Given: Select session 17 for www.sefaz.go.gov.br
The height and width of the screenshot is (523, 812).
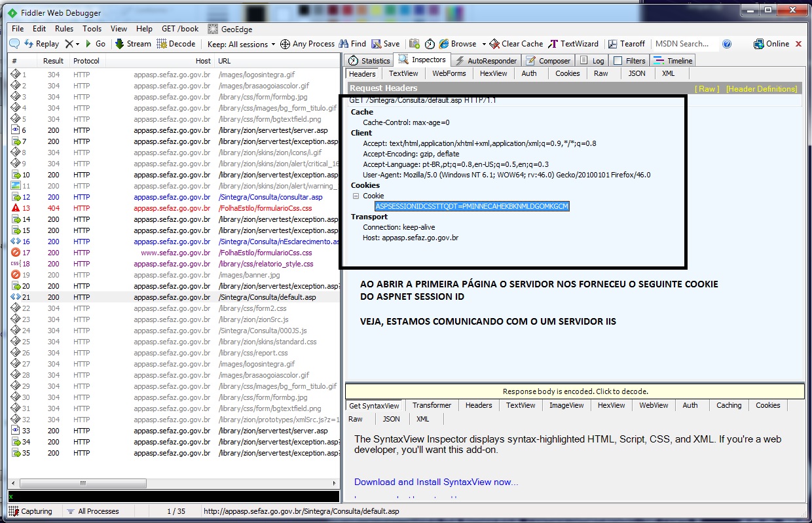Looking at the screenshot, I should tap(174, 253).
